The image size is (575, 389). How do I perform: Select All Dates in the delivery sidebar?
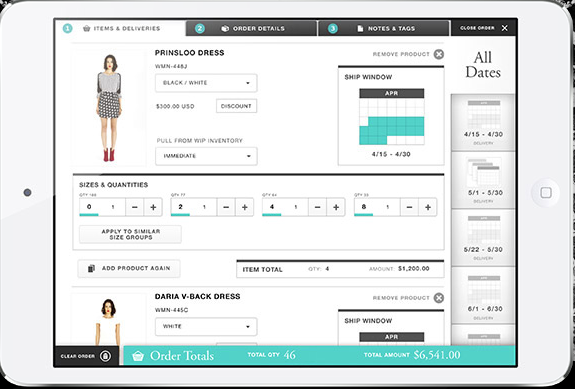tap(483, 65)
